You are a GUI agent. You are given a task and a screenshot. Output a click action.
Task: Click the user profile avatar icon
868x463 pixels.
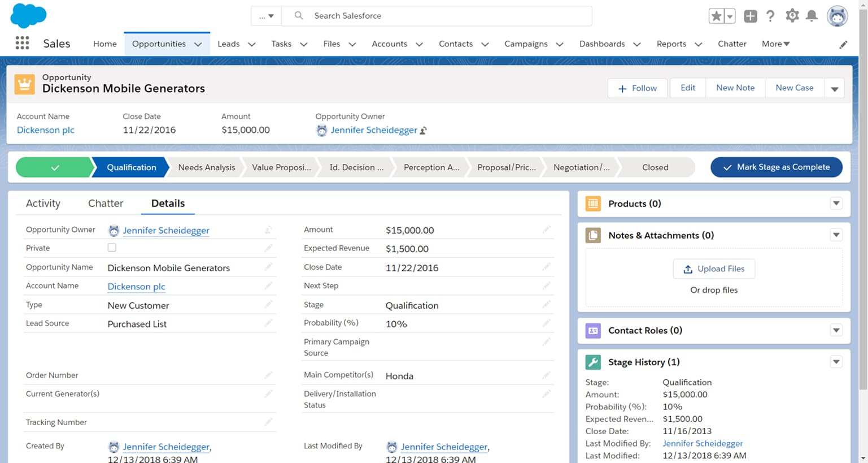point(837,16)
